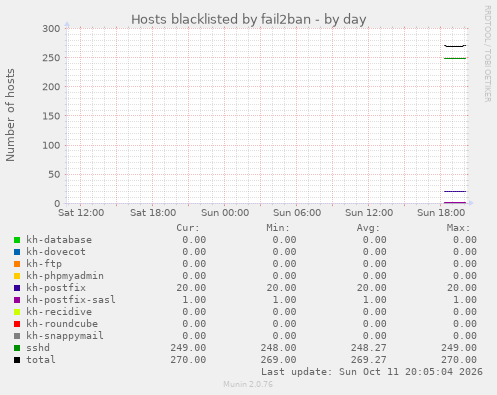This screenshot has height=395, width=497.
Task: Click the 'kh-database' legend label
Action: click(x=59, y=240)
